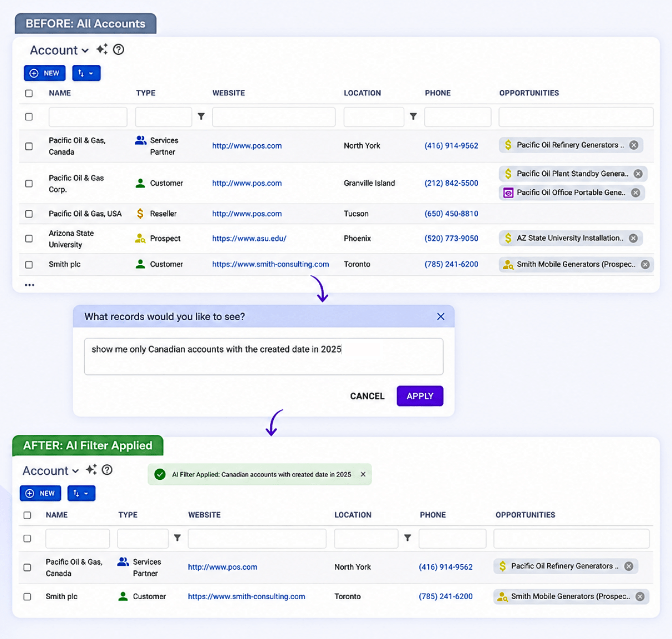Click the APPLY button
Image resolution: width=672 pixels, height=639 pixels.
[x=420, y=396]
